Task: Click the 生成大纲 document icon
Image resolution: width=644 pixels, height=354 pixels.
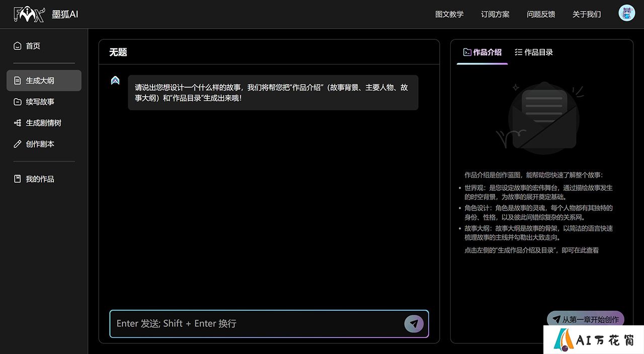Action: pos(18,81)
